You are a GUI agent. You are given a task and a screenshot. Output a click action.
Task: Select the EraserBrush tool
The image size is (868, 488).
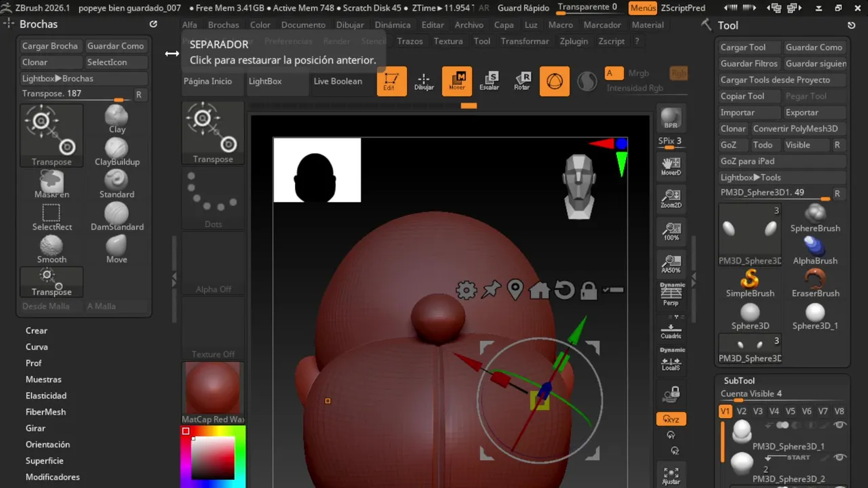(815, 282)
